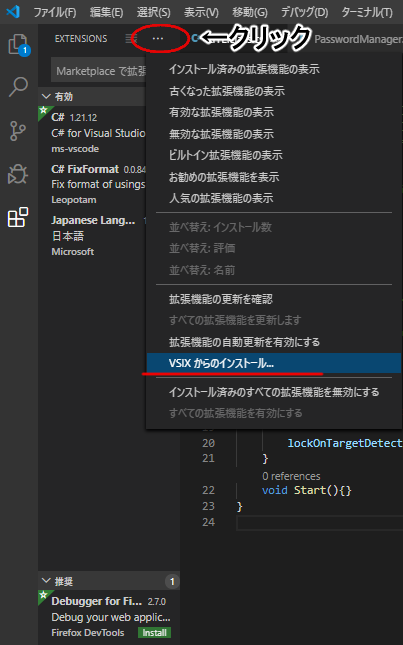The image size is (403, 645).
Task: Click the VS Code logo icon
Action: pos(13,12)
